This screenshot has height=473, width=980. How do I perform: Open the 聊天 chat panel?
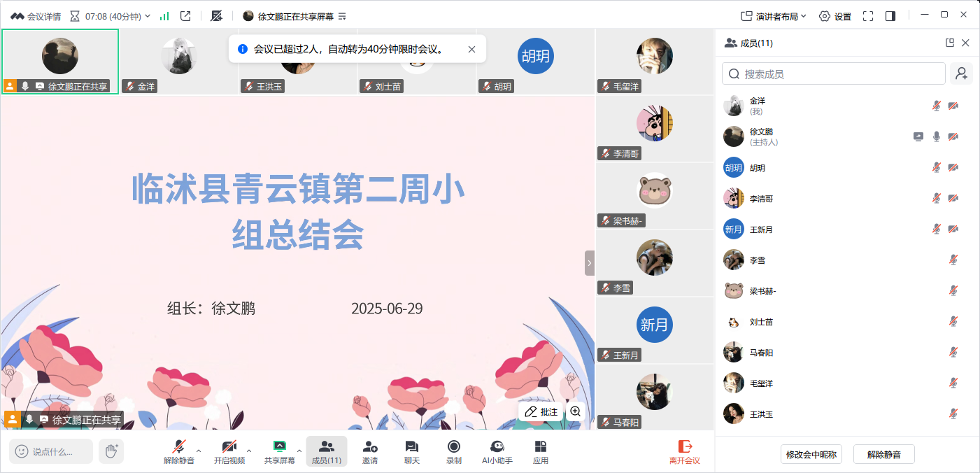412,451
